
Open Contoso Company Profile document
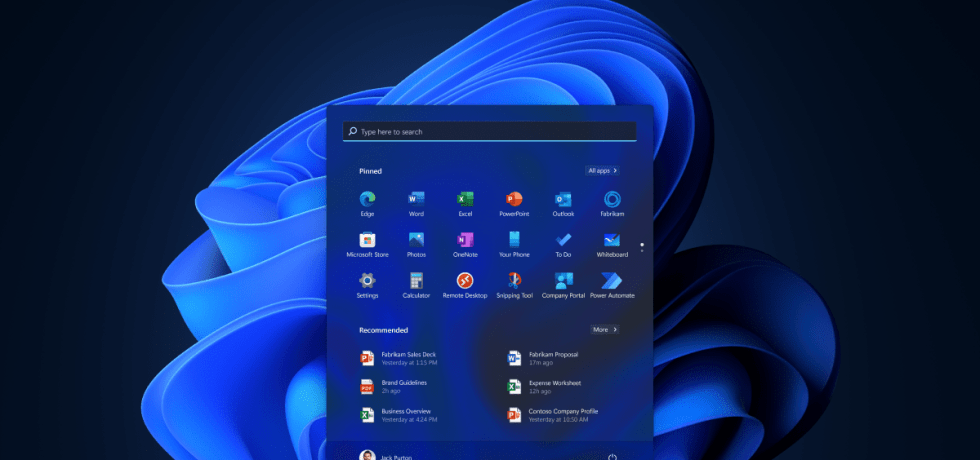tap(562, 414)
